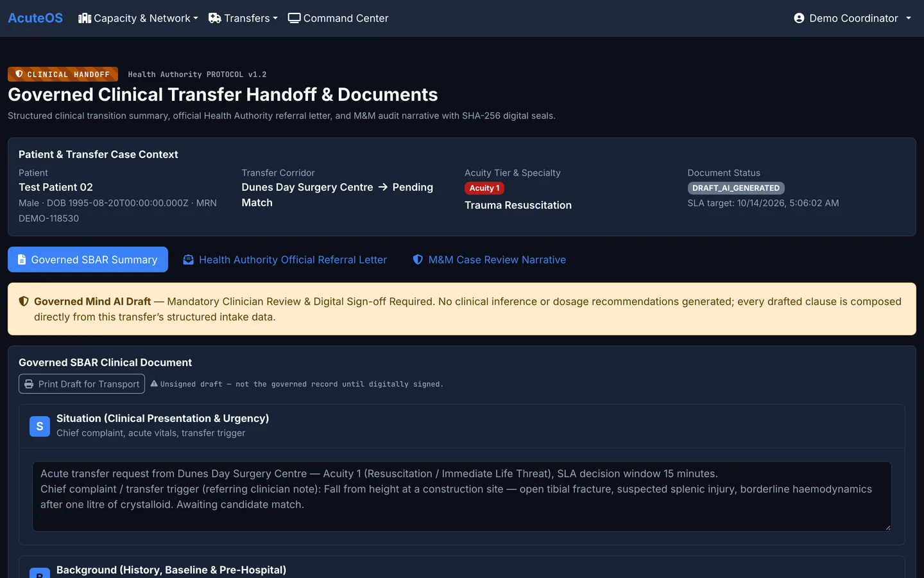Image resolution: width=924 pixels, height=578 pixels.
Task: Click the DRAFT_AI_GENERATED status badge
Action: pyautogui.click(x=736, y=188)
